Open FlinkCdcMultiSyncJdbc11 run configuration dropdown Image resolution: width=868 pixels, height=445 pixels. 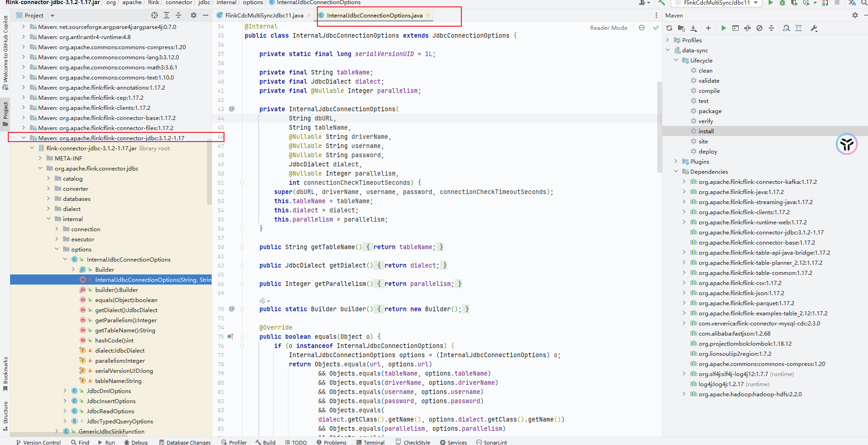pyautogui.click(x=717, y=3)
